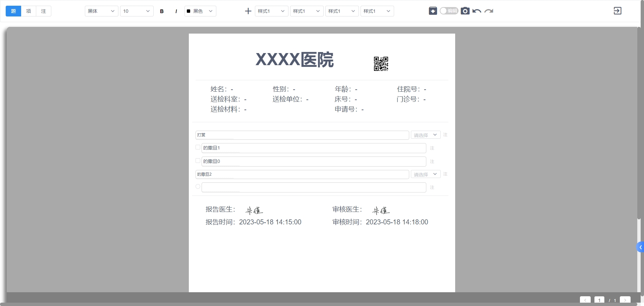Click the report time 2023-05-18 14:15:00
The image size is (644, 306).
tap(270, 222)
